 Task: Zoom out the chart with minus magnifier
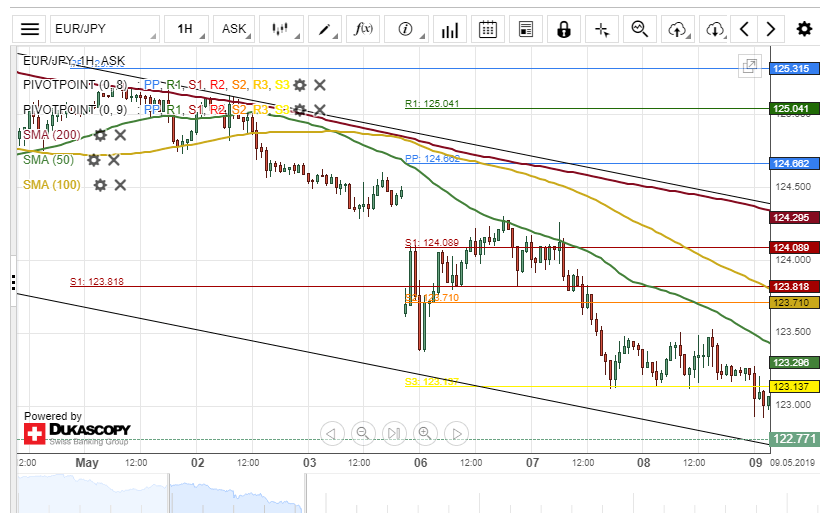(363, 433)
